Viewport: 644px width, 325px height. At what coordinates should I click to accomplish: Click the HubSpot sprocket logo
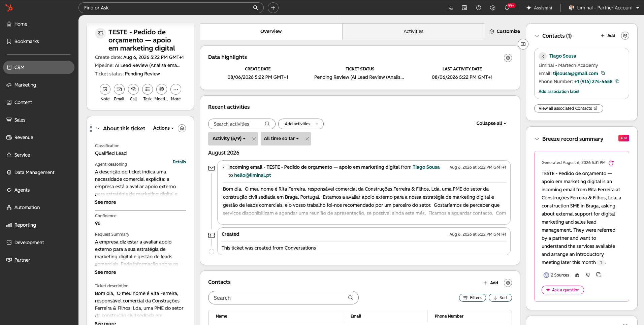[x=9, y=7]
